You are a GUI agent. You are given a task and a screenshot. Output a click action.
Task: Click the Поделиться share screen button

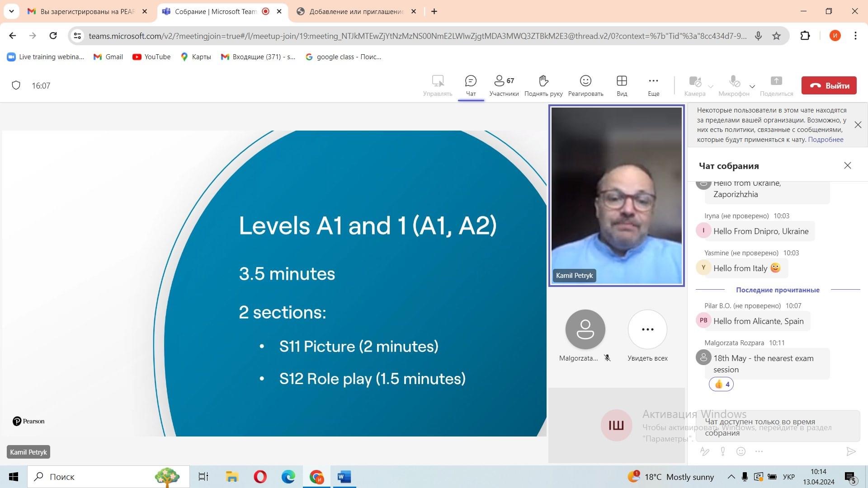tap(776, 86)
